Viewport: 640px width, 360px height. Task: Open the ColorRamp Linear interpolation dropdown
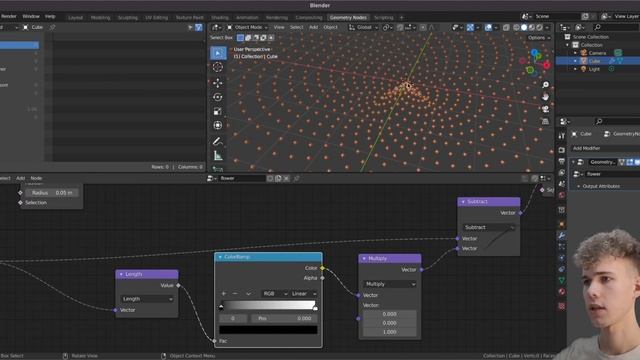pos(304,293)
